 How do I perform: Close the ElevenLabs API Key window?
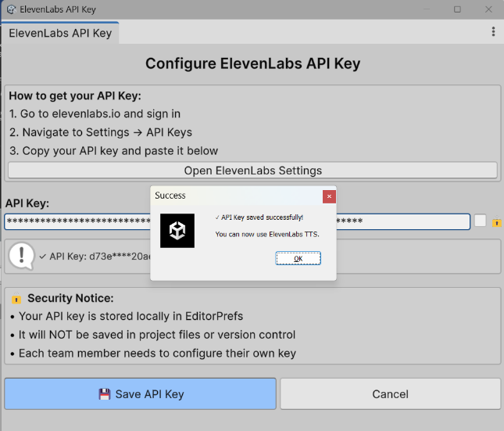tap(488, 9)
